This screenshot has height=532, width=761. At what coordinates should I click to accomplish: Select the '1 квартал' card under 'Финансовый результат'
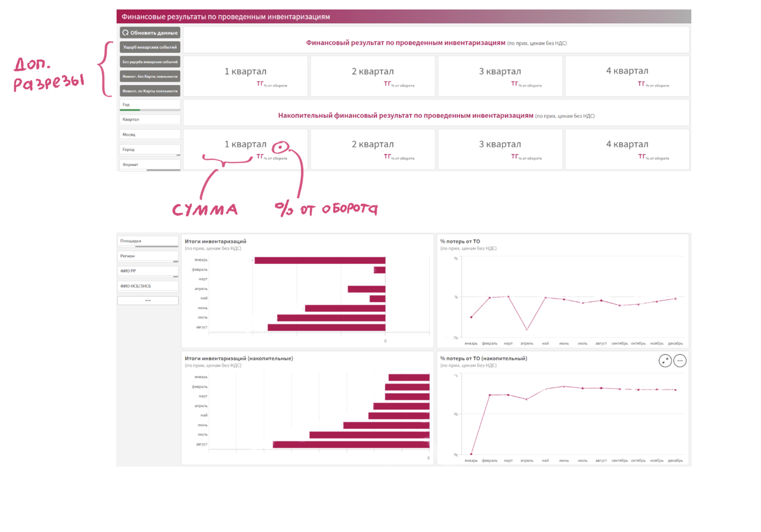246,76
